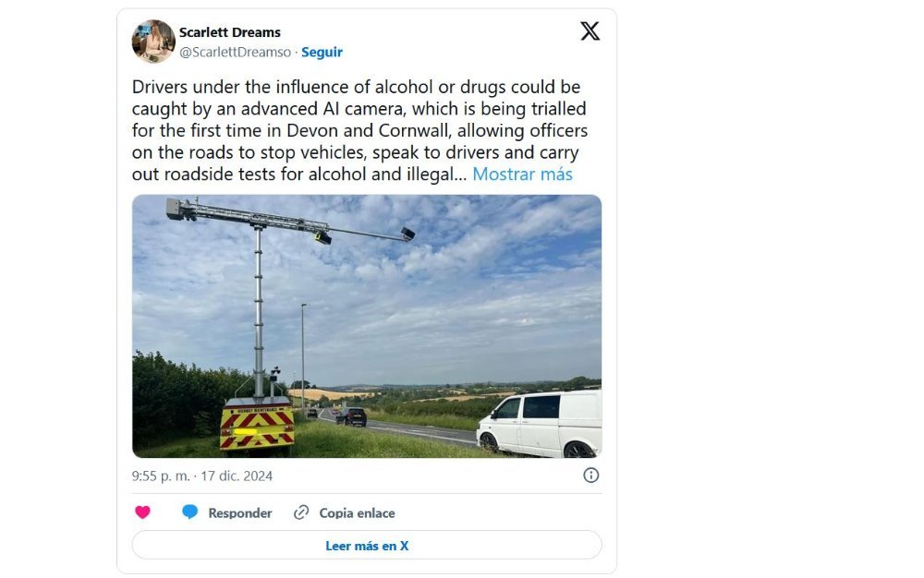
Task: Open the AI camera photo
Action: (x=367, y=326)
